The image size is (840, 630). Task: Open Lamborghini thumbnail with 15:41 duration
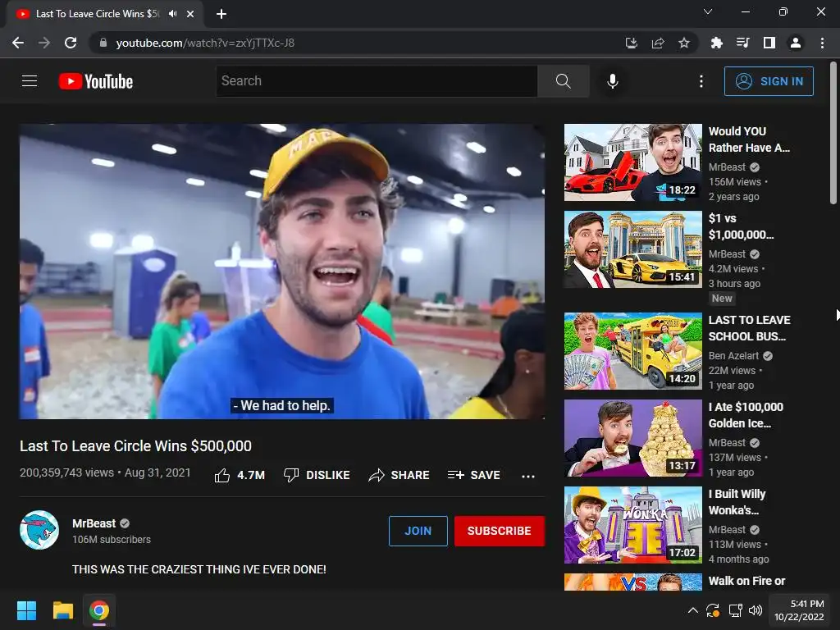click(632, 249)
